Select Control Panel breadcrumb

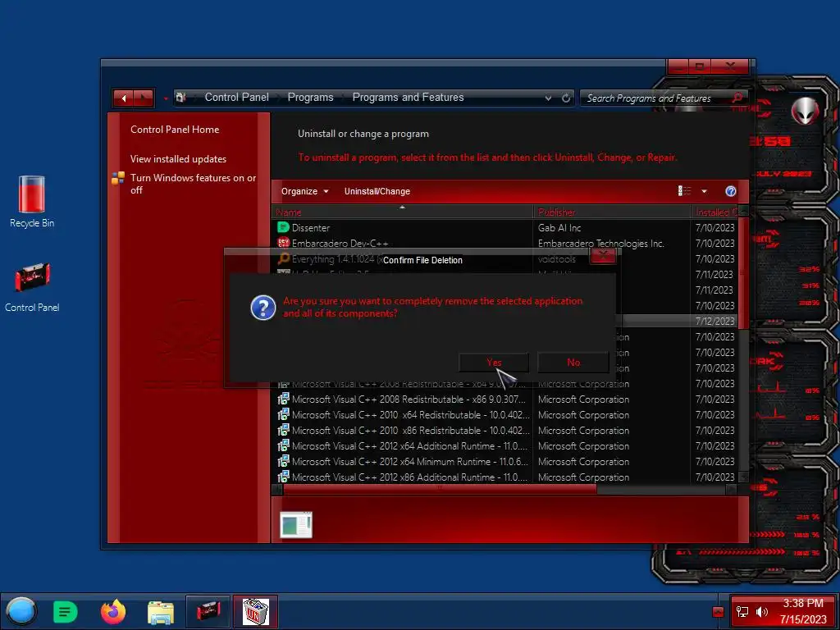tap(237, 97)
